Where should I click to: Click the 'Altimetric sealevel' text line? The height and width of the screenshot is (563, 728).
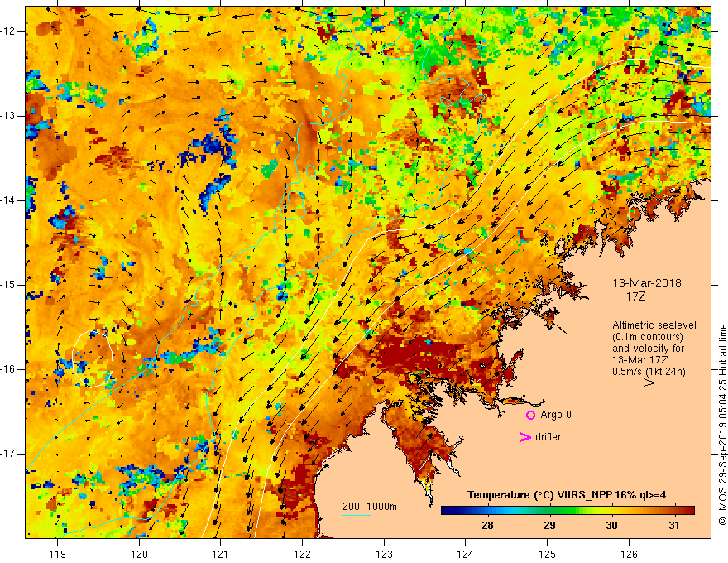tap(654, 325)
